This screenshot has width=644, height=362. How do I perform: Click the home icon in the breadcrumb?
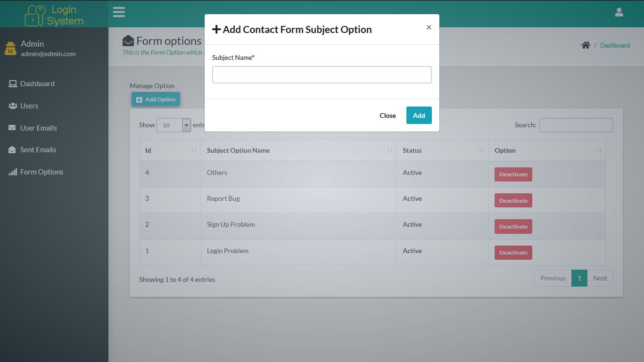pos(586,45)
